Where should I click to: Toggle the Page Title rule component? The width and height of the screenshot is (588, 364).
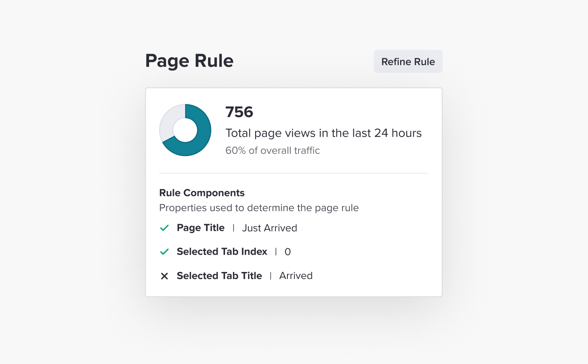[201, 228]
